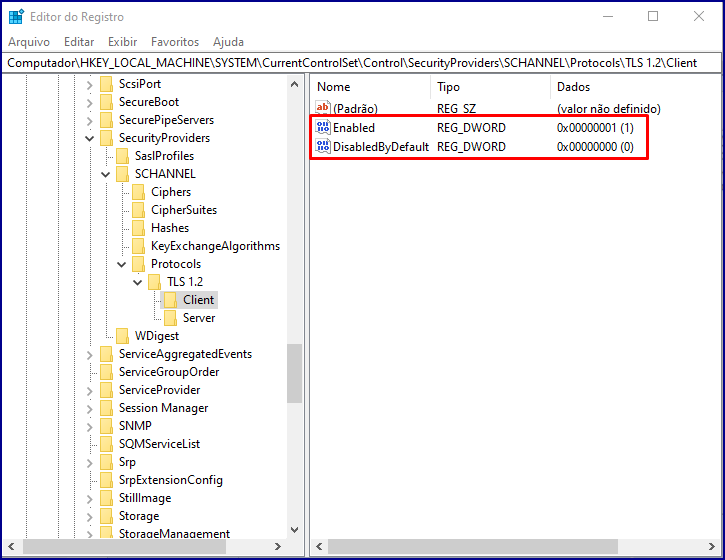725x560 pixels.
Task: Click the WDigest folder icon
Action: 124,336
